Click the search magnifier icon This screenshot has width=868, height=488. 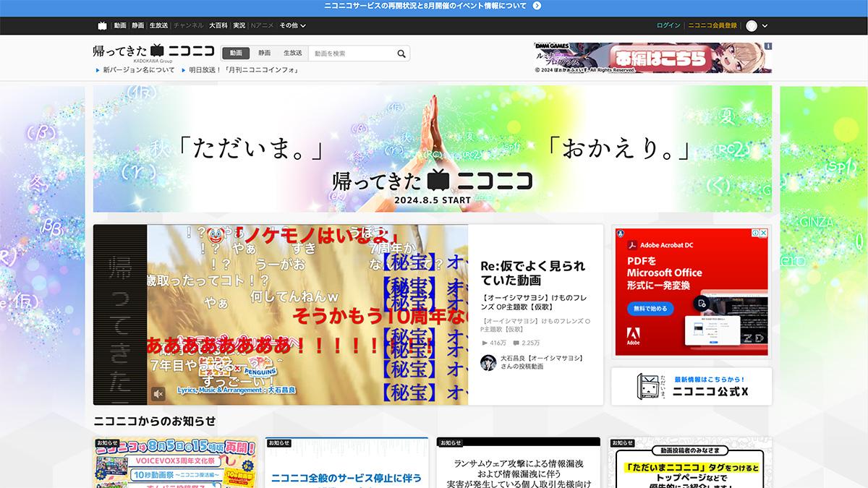point(401,53)
